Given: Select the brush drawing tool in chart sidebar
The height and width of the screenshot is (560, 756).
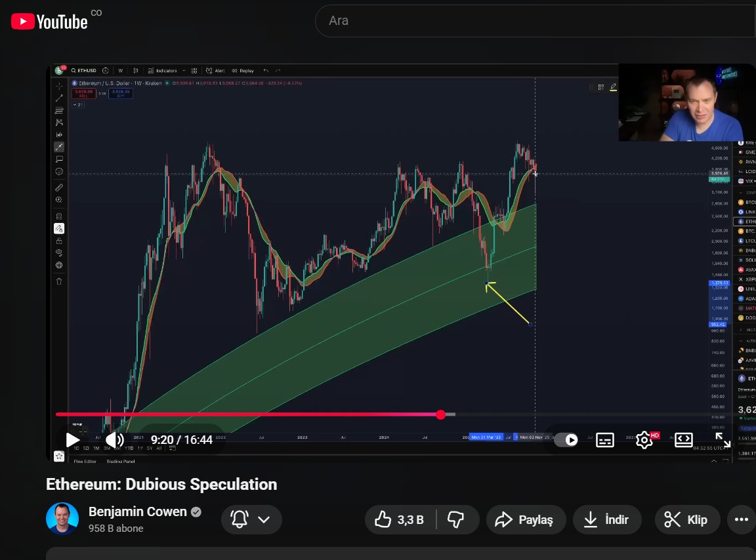Looking at the screenshot, I should (x=59, y=147).
